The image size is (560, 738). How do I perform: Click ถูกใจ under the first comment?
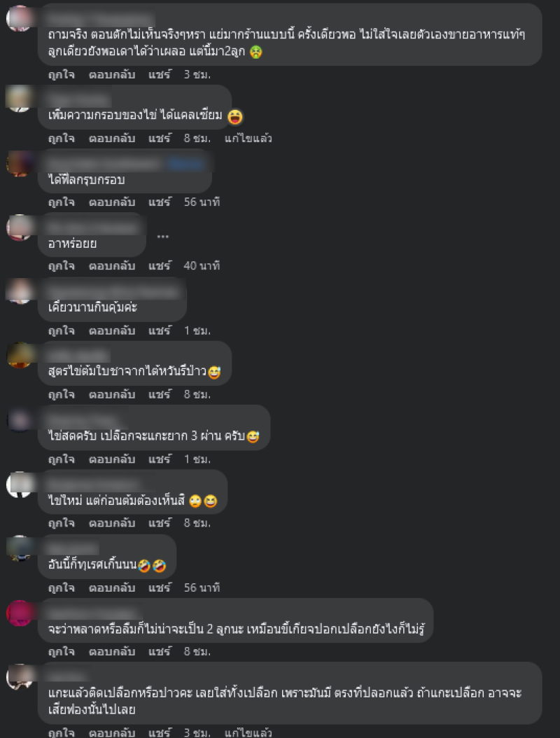61,74
